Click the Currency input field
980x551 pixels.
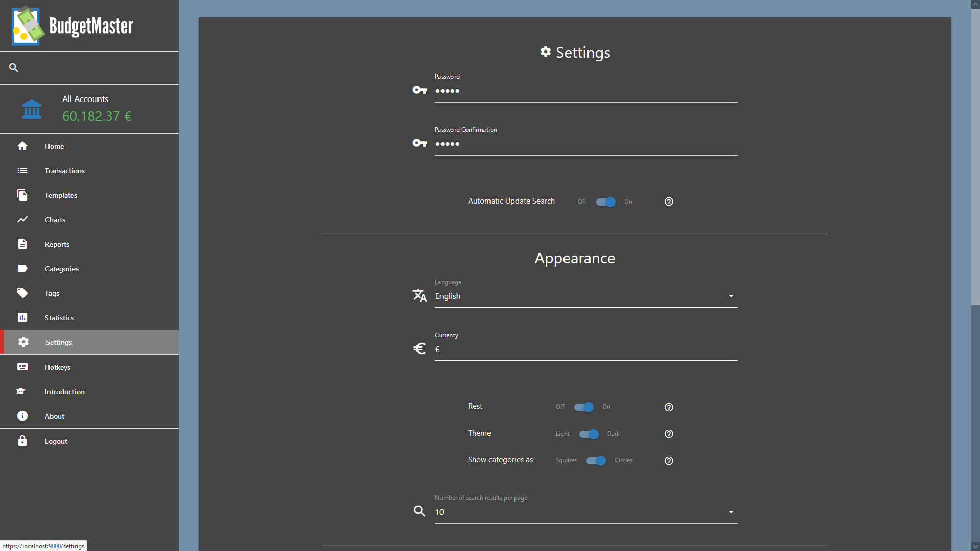pos(586,350)
